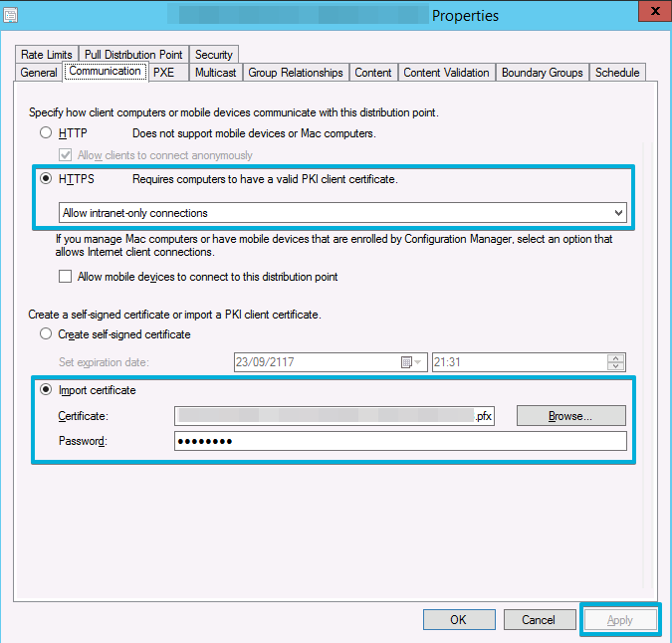Open the Content Validation tab
The image size is (672, 643).
[446, 73]
